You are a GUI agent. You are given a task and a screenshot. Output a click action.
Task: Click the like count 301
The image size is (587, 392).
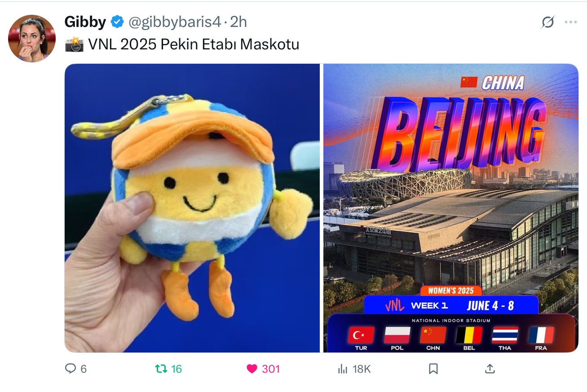[x=271, y=369]
